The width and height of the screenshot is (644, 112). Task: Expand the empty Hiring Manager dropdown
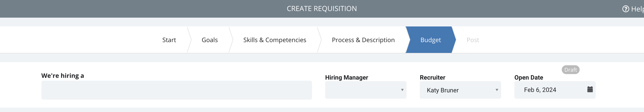366,90
